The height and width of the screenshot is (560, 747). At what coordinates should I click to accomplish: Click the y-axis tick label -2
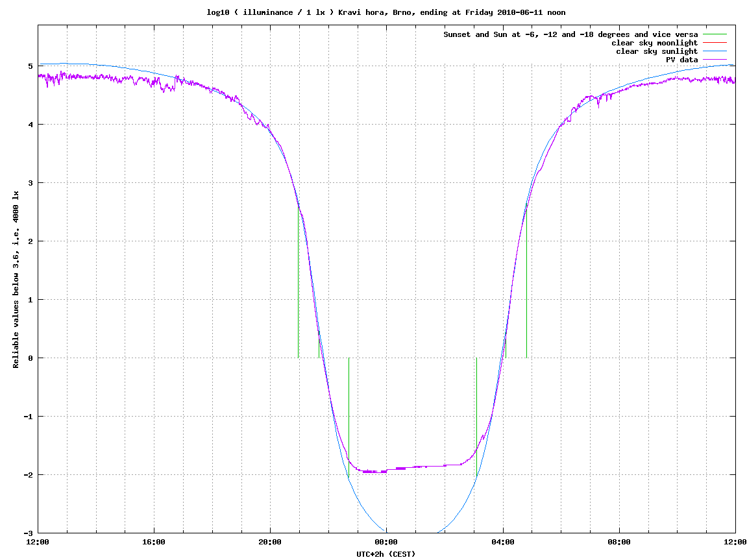pyautogui.click(x=29, y=475)
